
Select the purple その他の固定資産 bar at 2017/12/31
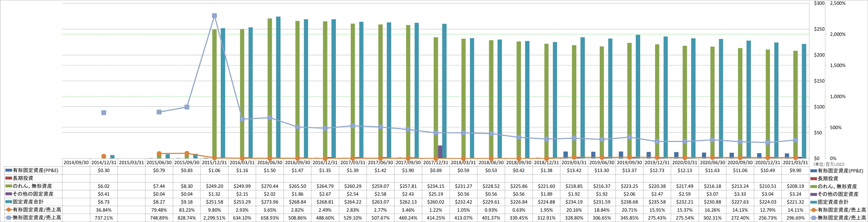[x=440, y=152]
